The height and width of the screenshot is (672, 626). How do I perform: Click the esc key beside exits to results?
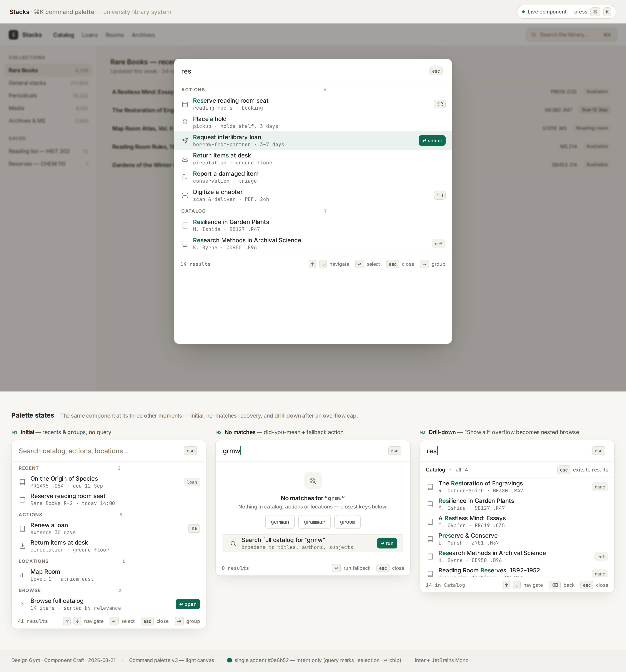point(563,470)
